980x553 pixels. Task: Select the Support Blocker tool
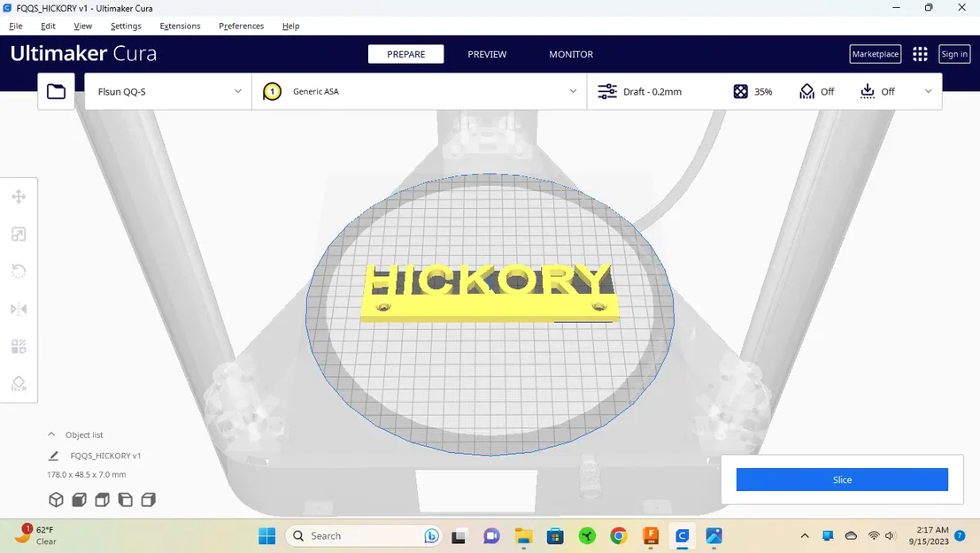19,384
